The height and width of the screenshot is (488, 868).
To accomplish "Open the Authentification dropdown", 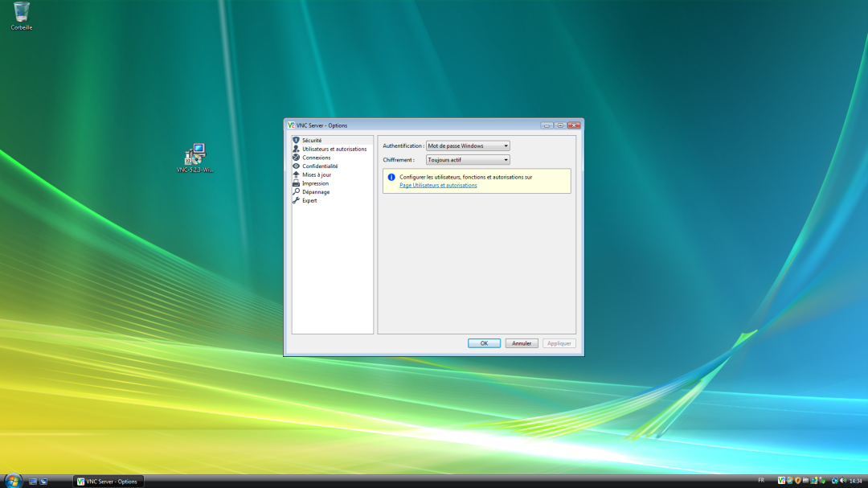I will [468, 146].
